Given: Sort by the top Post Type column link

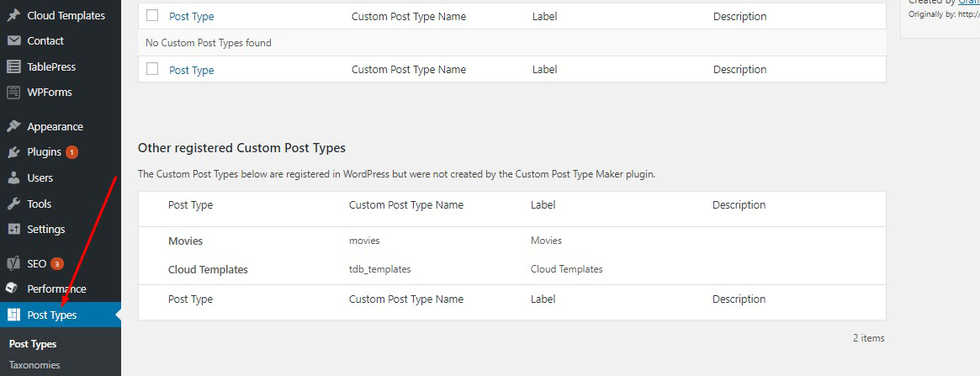Looking at the screenshot, I should click(x=192, y=16).
